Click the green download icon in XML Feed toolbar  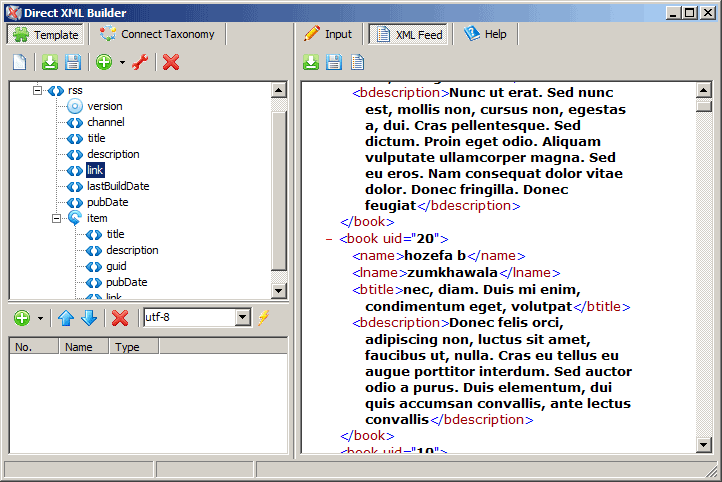click(x=311, y=63)
